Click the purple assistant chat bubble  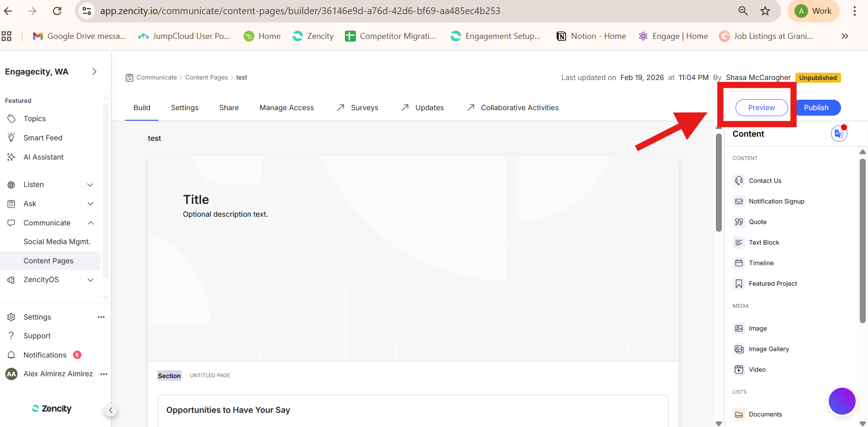tap(842, 401)
